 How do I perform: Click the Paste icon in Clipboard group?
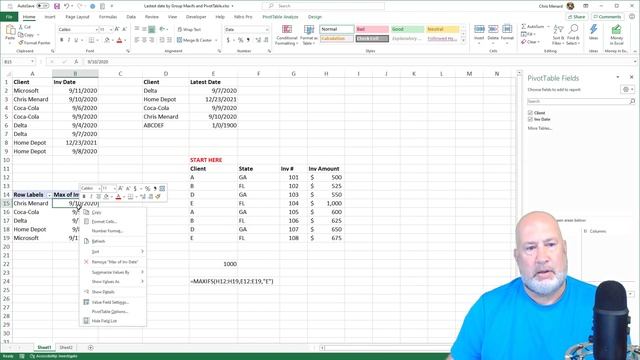[10, 30]
